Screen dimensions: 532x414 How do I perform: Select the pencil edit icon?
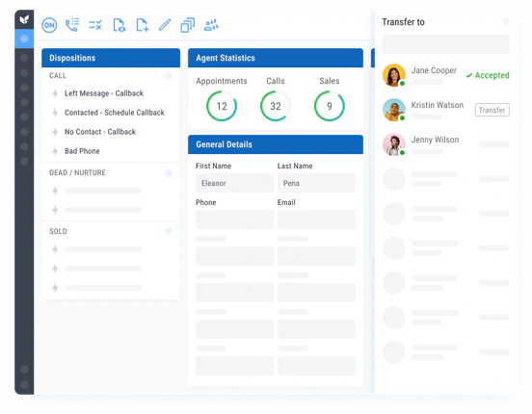coord(165,25)
